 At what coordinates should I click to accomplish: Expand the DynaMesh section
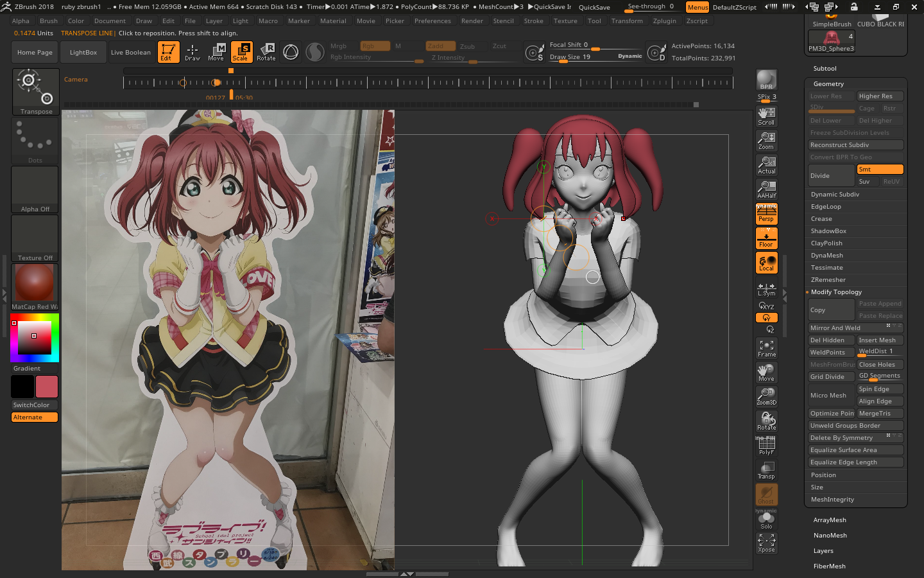pos(826,256)
